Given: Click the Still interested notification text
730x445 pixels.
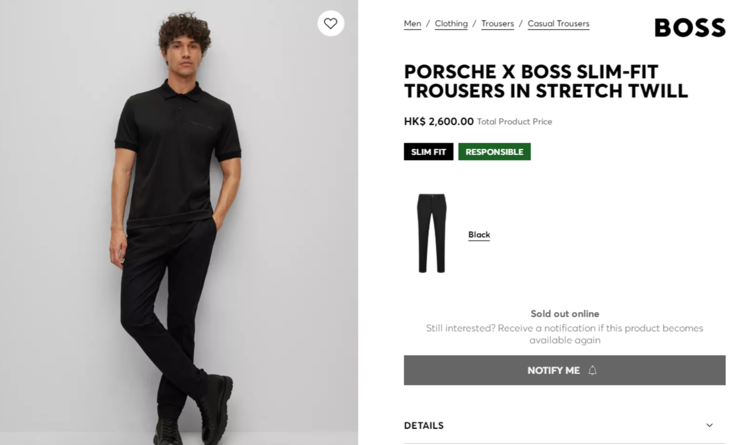Looking at the screenshot, I should (564, 334).
